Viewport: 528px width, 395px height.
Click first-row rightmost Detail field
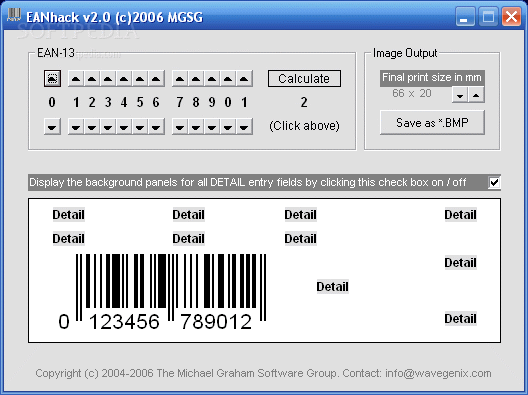pos(460,215)
